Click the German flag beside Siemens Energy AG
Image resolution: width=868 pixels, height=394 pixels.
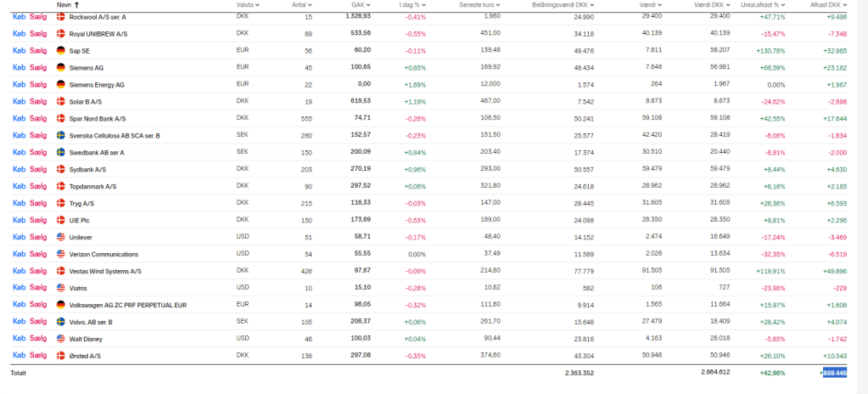(60, 84)
